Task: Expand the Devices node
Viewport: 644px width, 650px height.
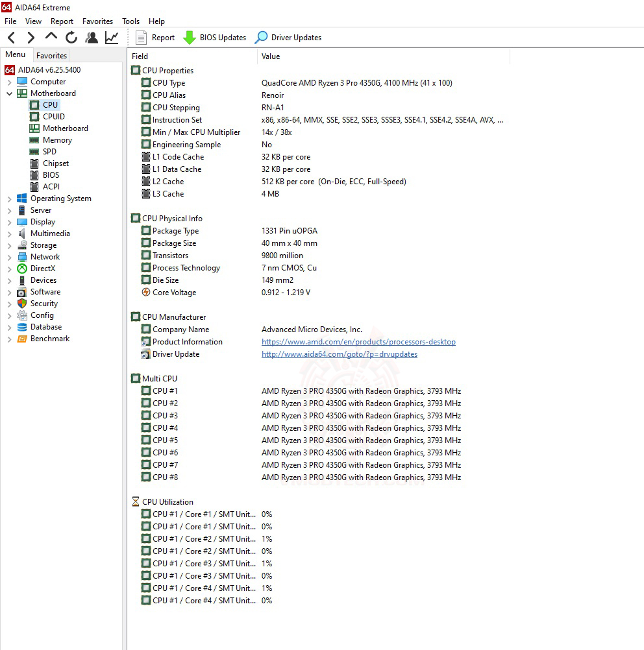Action: [x=9, y=281]
